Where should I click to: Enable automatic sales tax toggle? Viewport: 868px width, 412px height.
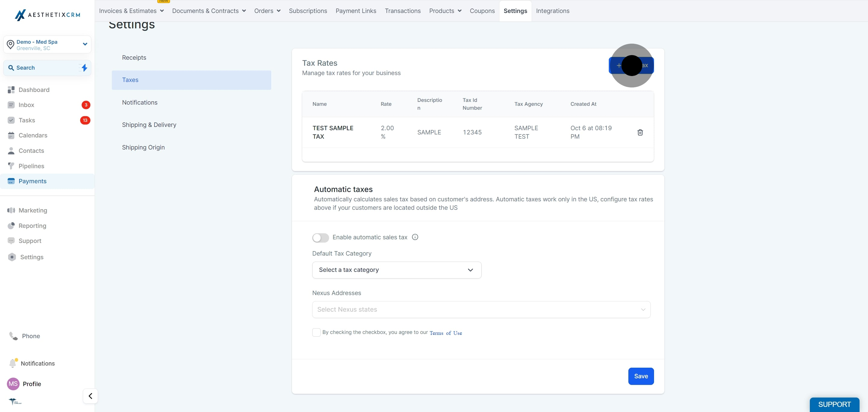[x=320, y=237]
